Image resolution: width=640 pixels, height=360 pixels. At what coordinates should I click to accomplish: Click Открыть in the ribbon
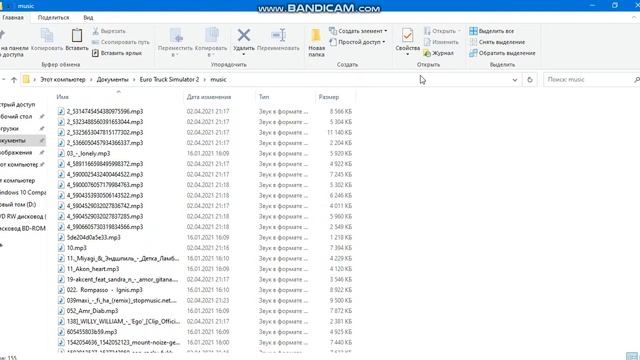442,31
